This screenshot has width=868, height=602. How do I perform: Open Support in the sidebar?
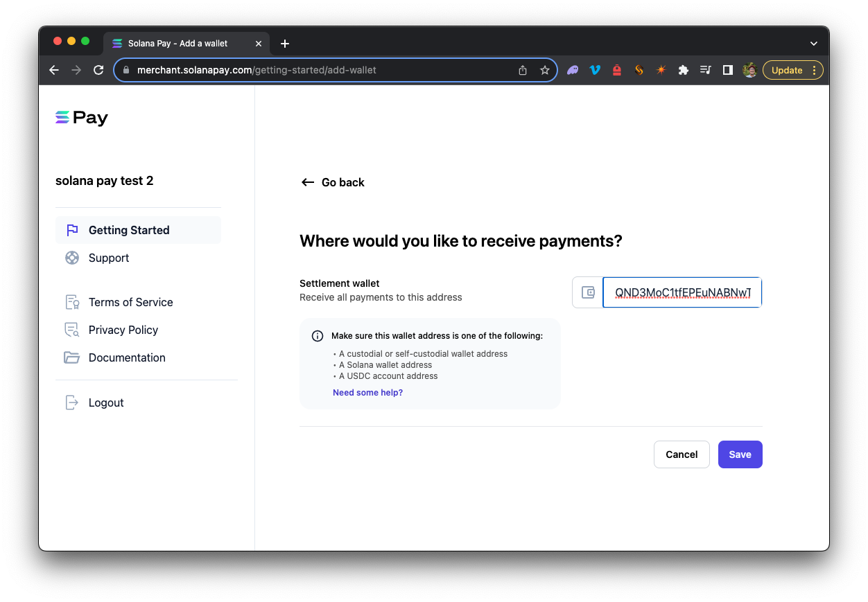tap(138, 258)
